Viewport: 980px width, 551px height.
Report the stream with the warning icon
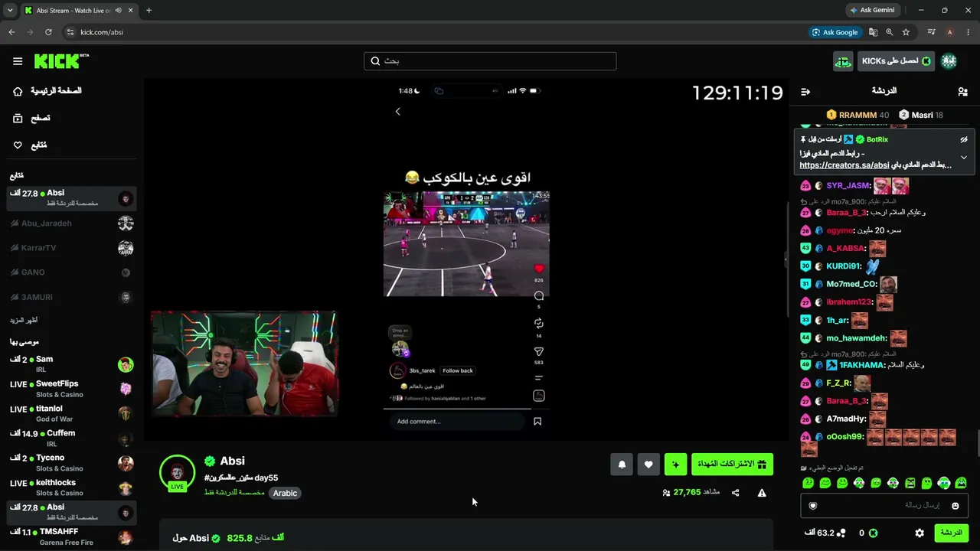click(x=762, y=493)
